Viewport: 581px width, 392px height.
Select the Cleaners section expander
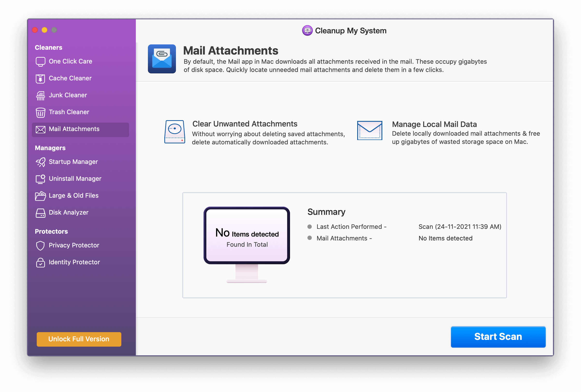click(48, 47)
